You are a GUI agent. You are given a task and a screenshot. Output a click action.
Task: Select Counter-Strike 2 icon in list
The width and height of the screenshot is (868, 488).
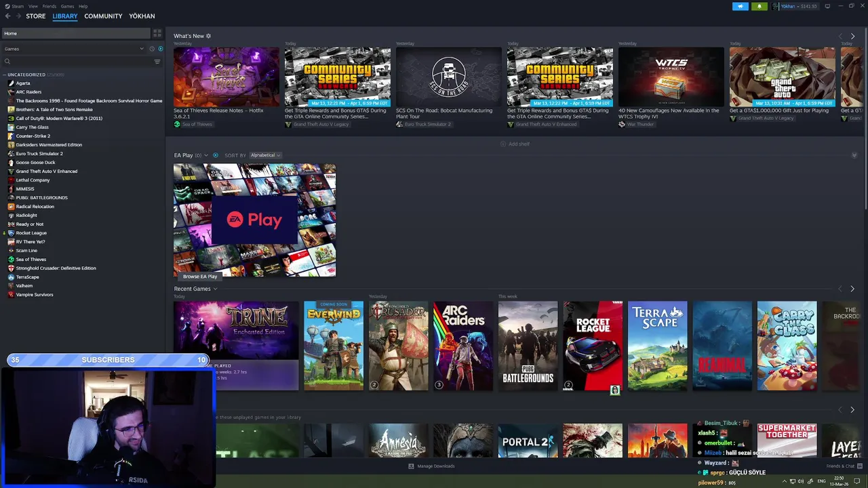pos(11,136)
